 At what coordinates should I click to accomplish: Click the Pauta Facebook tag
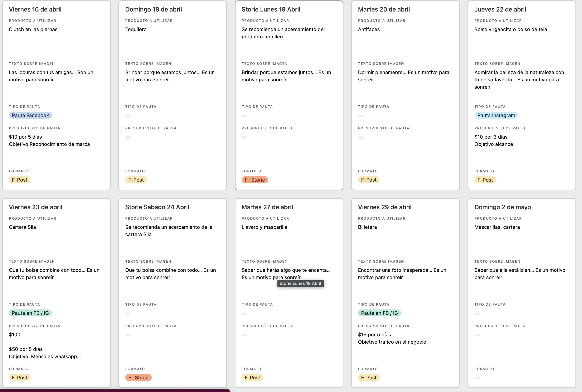[30, 115]
